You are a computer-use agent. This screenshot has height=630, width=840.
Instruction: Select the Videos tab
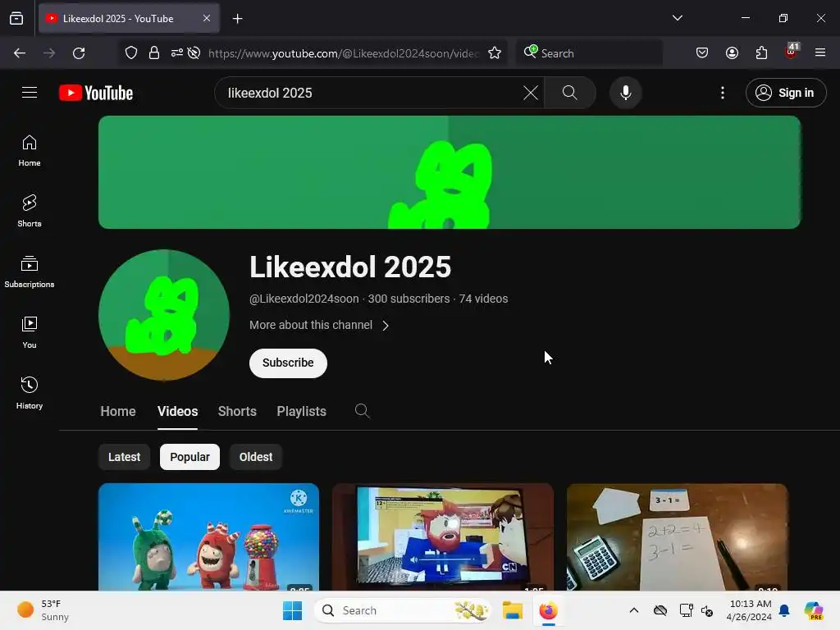[177, 411]
